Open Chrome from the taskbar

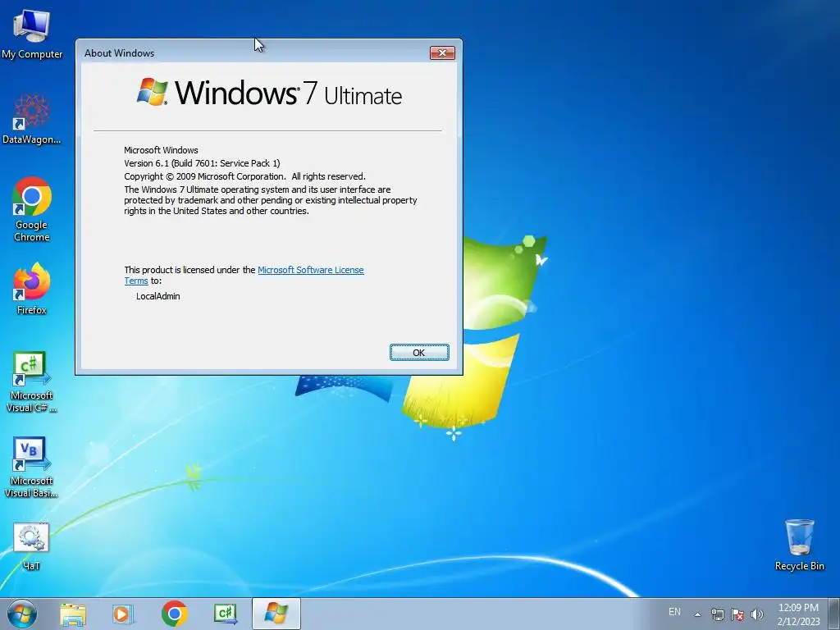(175, 614)
